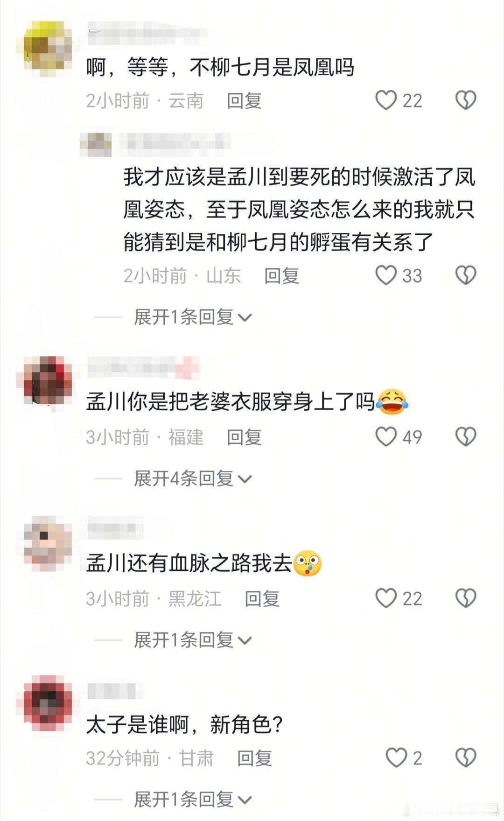Like the Heilongjiang comment with 22 likes
504x821 pixels.
click(386, 598)
